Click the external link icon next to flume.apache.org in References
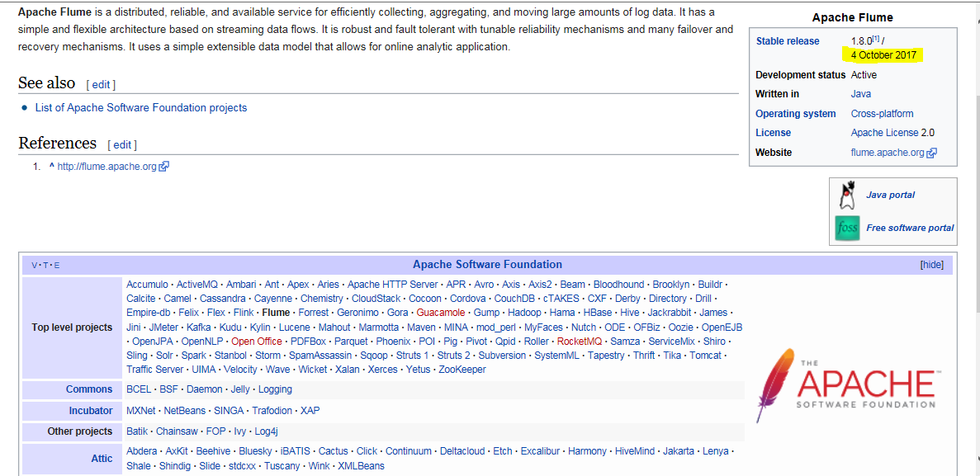 tap(164, 167)
